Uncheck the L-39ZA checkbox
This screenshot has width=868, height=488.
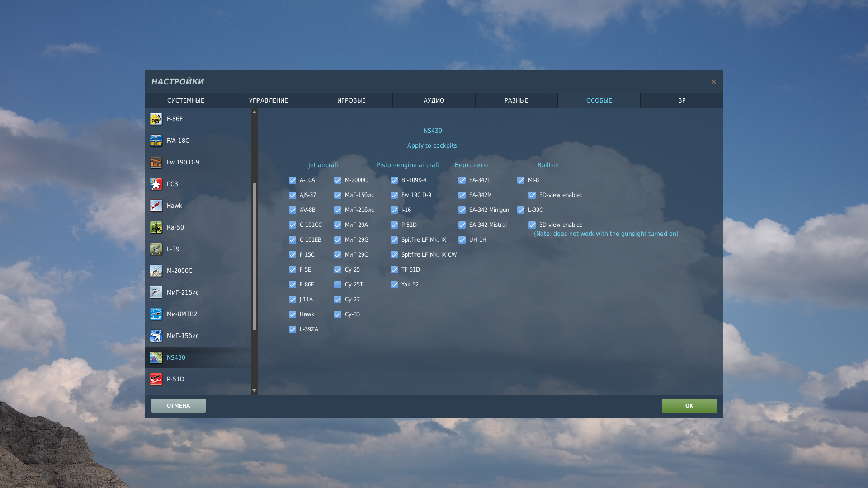pos(292,329)
